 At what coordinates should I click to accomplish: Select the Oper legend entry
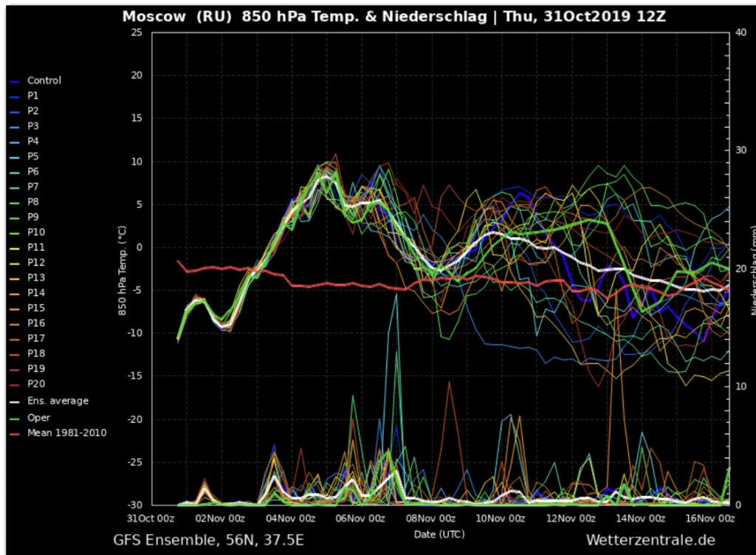(38, 418)
